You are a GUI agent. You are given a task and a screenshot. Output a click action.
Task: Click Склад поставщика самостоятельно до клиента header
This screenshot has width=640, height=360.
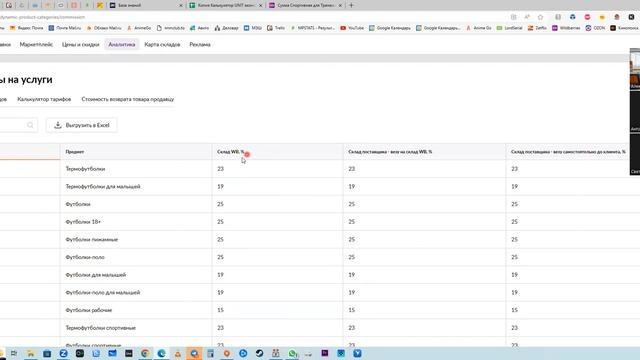[x=568, y=152]
